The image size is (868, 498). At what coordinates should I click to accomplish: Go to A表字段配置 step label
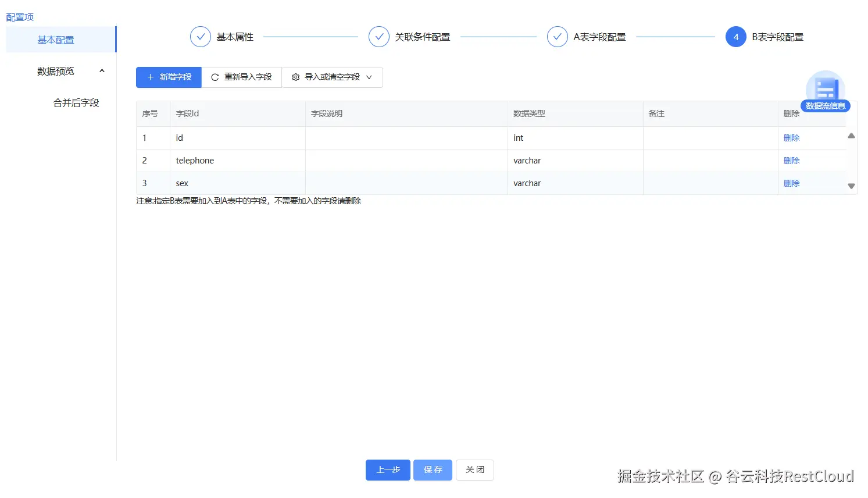click(x=599, y=37)
